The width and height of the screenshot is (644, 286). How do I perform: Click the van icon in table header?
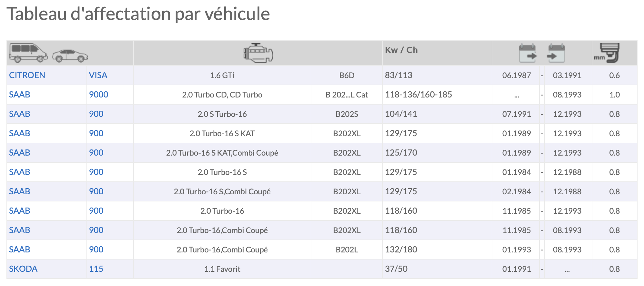pos(28,53)
